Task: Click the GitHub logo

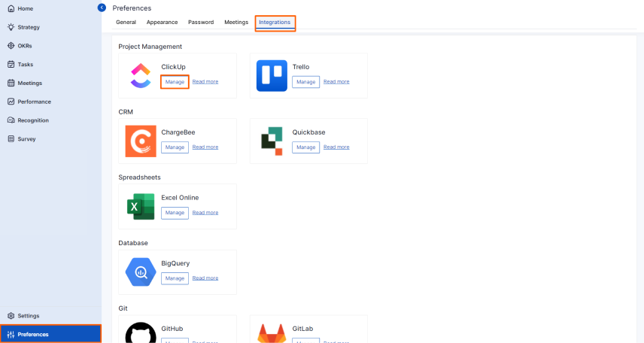Action: [x=141, y=332]
